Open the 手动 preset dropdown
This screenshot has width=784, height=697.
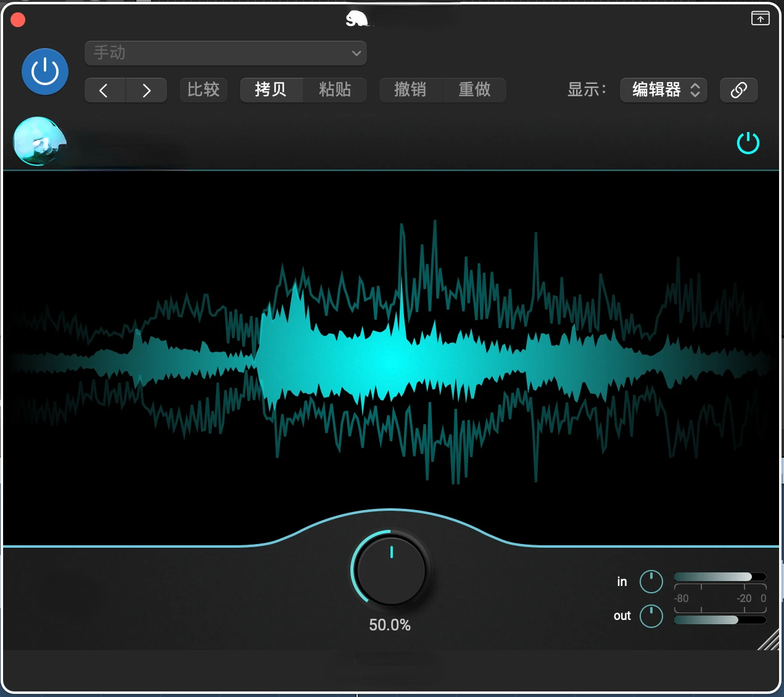pyautogui.click(x=226, y=53)
